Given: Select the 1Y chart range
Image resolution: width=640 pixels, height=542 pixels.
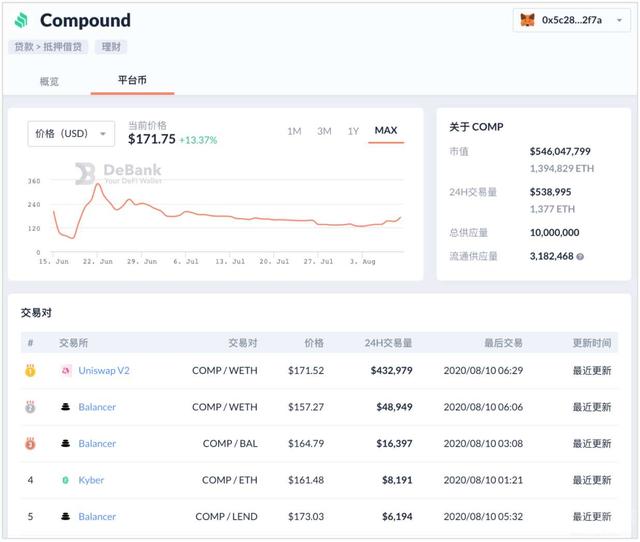Looking at the screenshot, I should coord(353,131).
